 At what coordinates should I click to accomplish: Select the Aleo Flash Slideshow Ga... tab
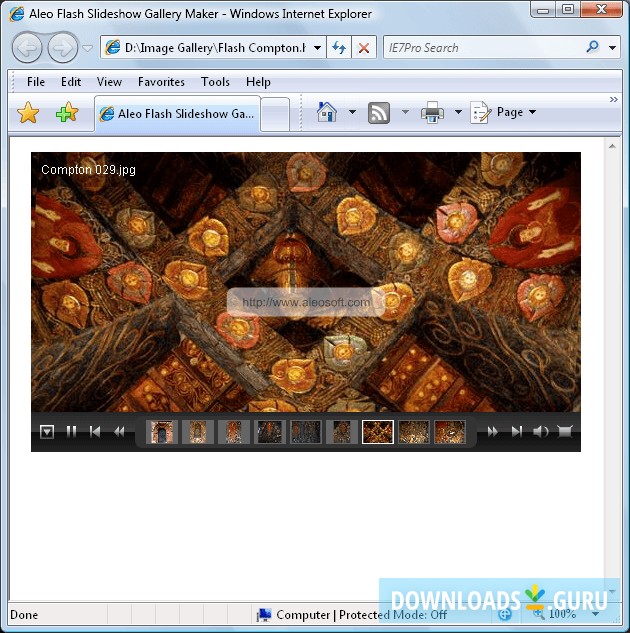[178, 114]
